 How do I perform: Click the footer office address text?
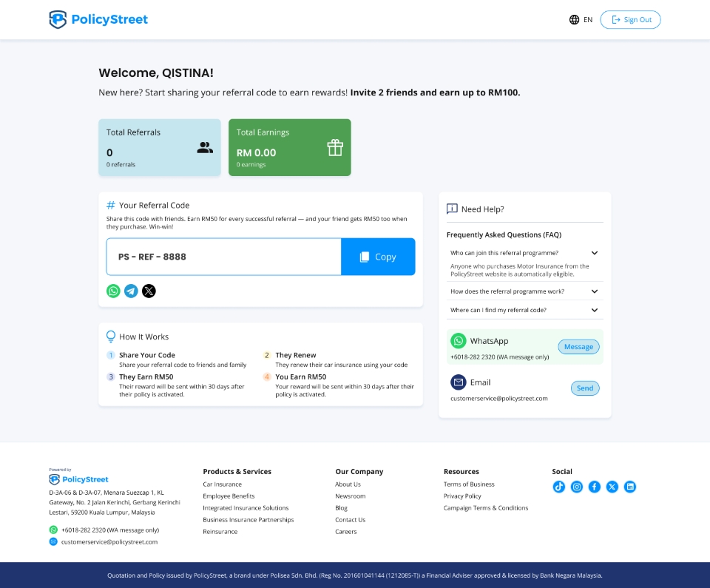[x=115, y=502]
